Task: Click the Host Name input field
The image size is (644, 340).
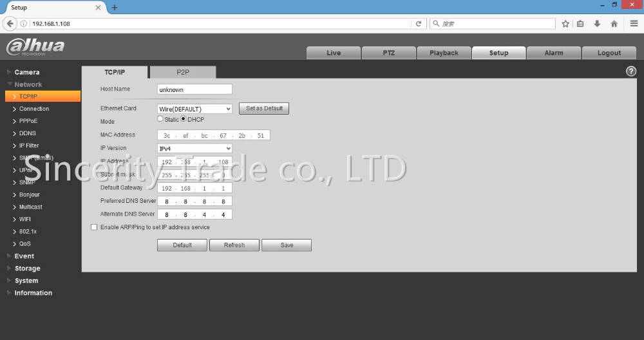Action: (x=194, y=90)
